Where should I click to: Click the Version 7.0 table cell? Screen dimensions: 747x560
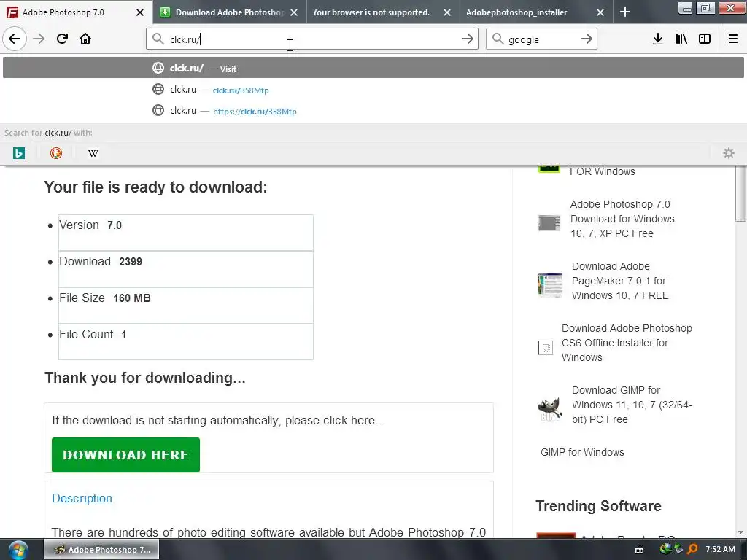(x=186, y=233)
